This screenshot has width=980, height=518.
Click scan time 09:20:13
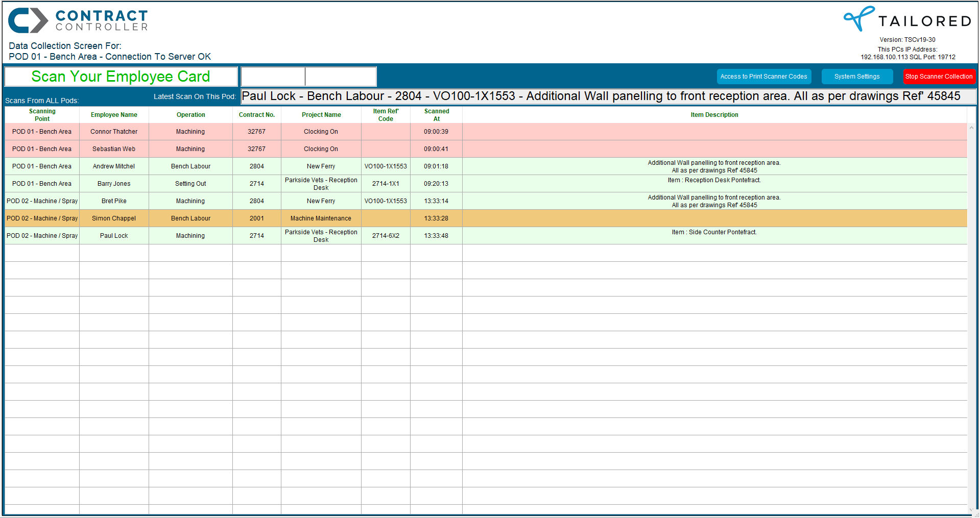tap(436, 184)
